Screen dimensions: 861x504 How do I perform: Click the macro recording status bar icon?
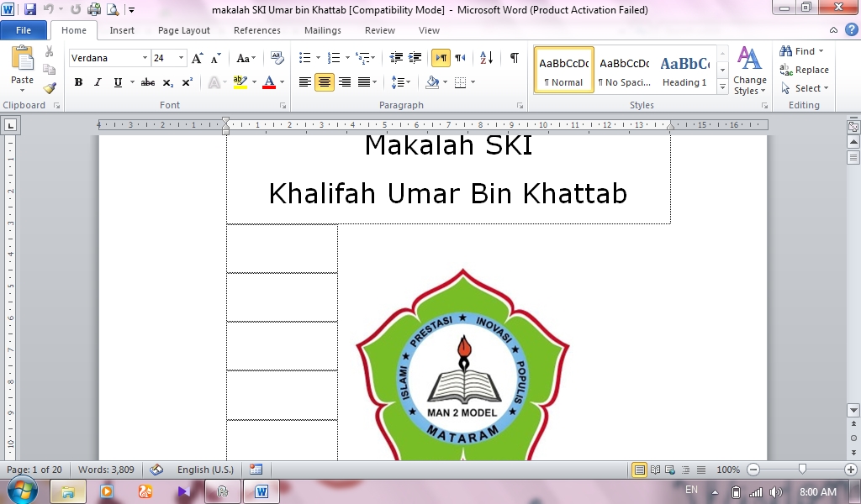coord(256,470)
